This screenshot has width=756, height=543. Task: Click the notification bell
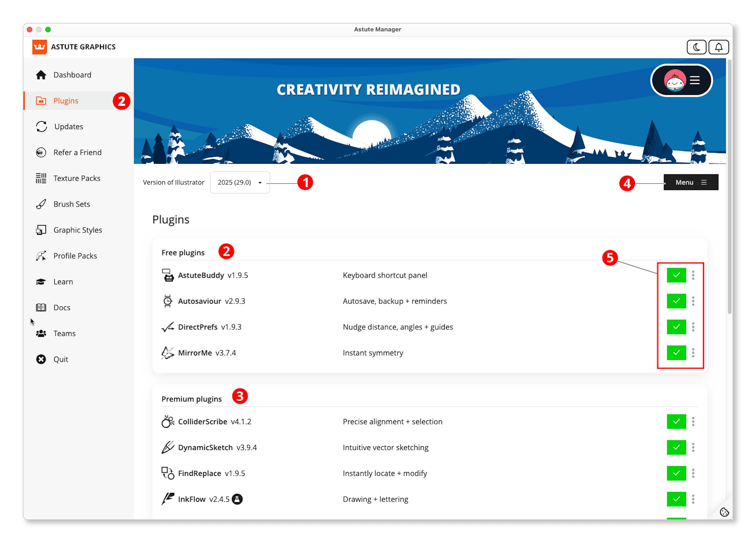719,47
